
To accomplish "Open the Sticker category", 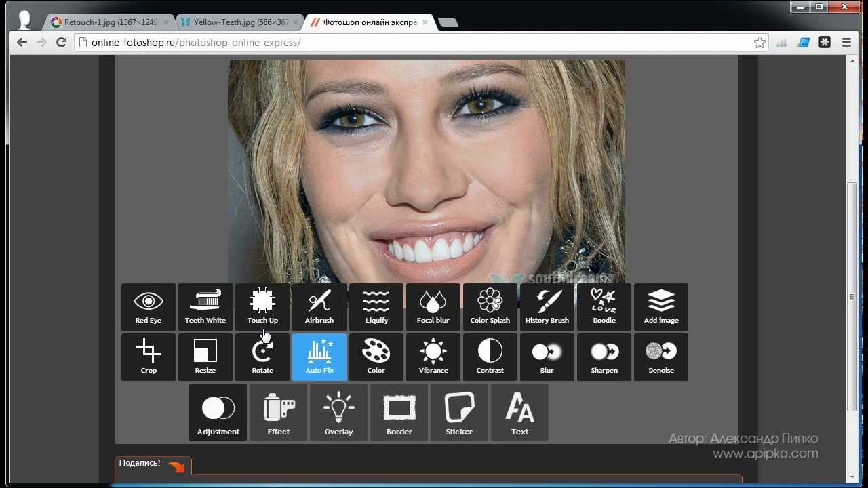I will (459, 413).
